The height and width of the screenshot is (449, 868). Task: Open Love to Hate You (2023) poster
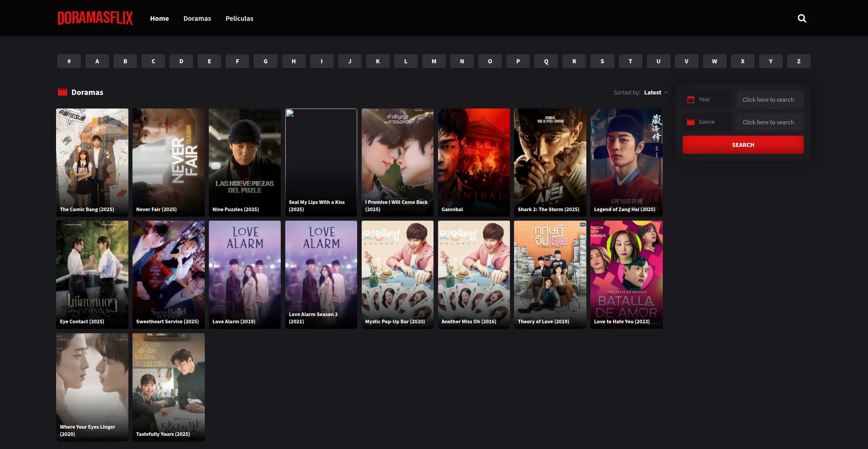[627, 274]
